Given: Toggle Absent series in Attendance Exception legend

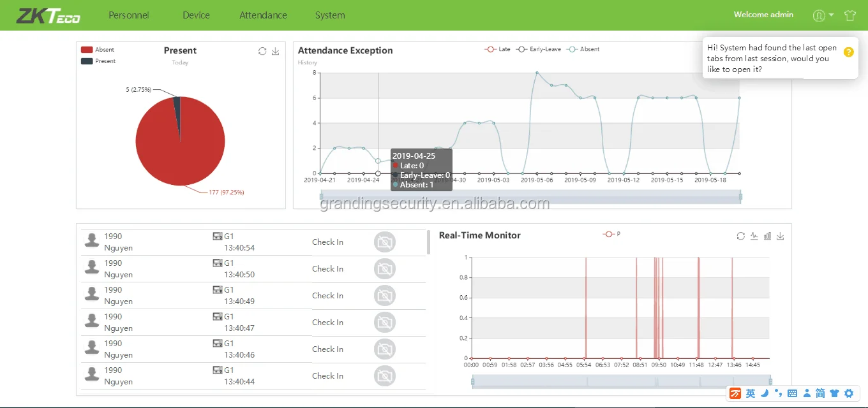Looking at the screenshot, I should coord(584,49).
